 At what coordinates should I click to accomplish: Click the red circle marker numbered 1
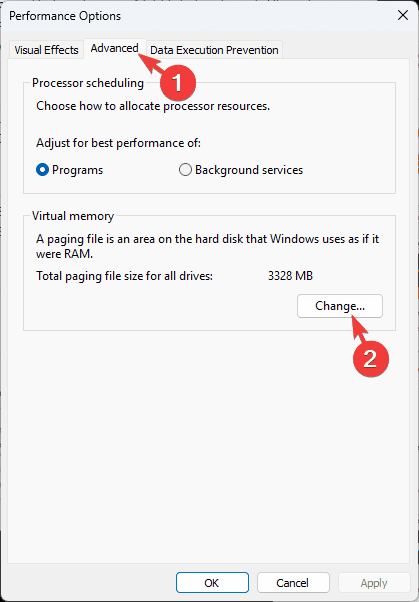click(x=178, y=83)
